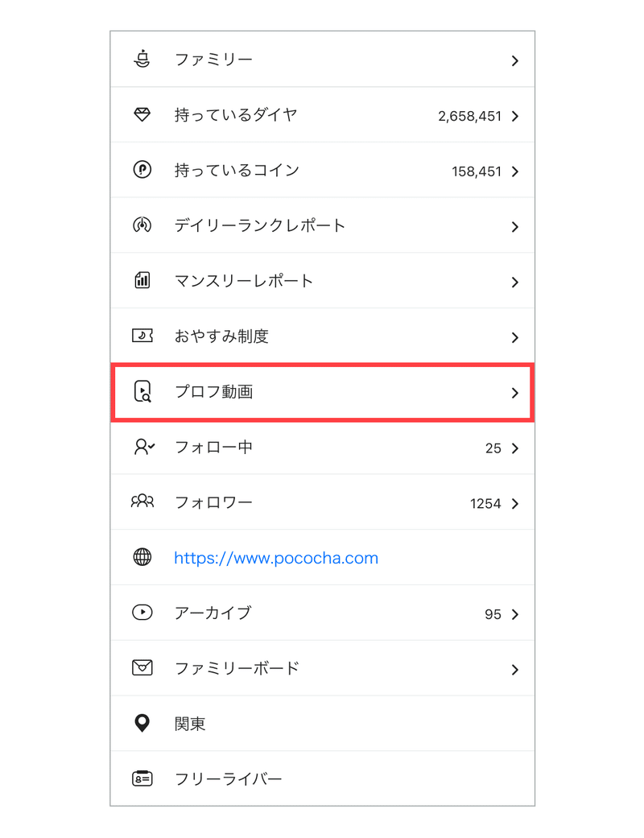This screenshot has width=644, height=838.
Task: Tap the location pin beside 関東
Action: coord(142,723)
